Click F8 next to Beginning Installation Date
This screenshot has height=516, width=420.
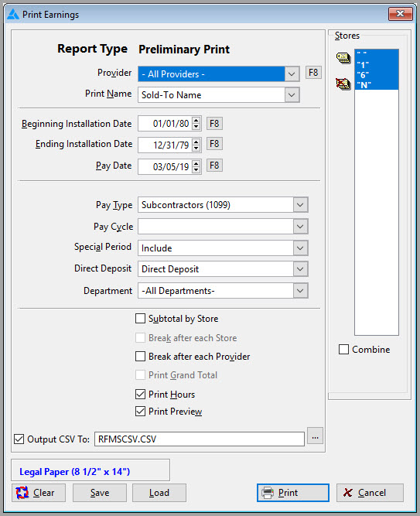214,124
